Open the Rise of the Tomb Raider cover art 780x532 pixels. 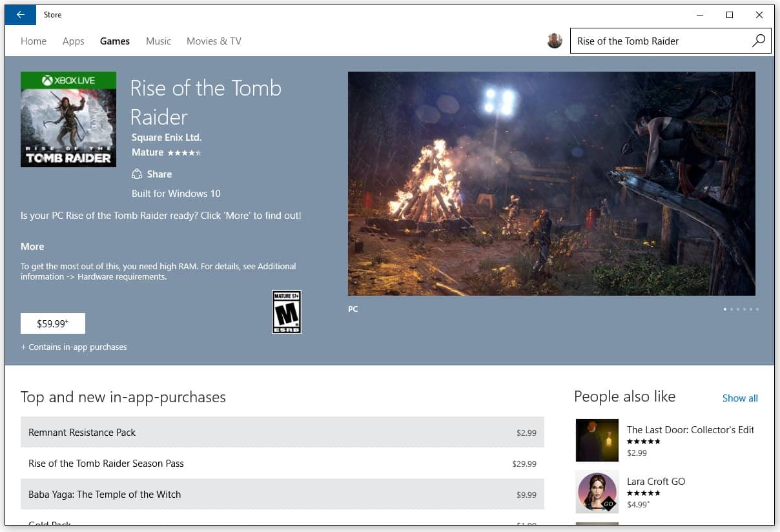68,119
